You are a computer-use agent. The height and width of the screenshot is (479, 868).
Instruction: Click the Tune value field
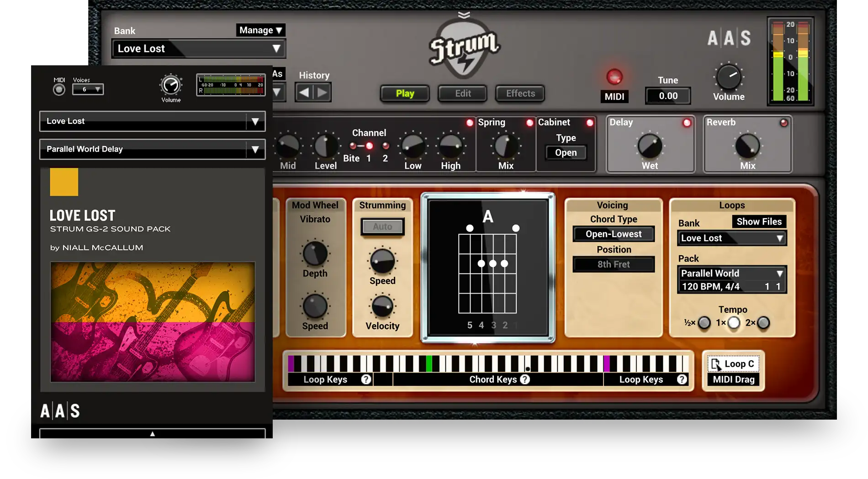(x=668, y=96)
